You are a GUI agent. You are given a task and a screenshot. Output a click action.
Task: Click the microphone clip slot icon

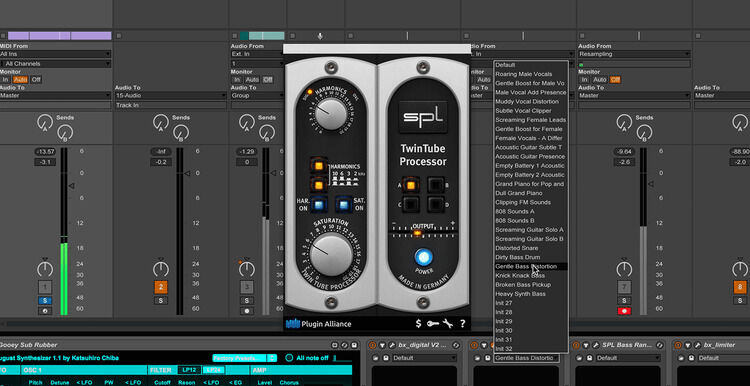pos(320,36)
